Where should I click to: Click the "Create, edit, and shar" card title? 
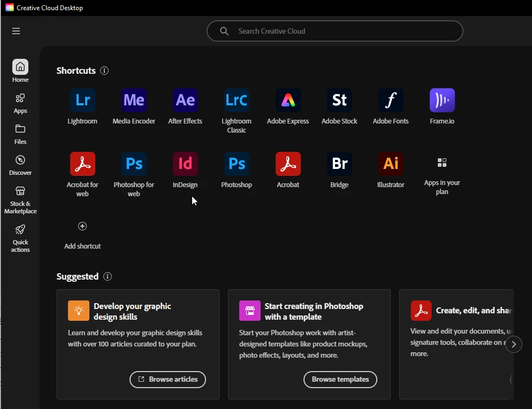click(x=474, y=311)
